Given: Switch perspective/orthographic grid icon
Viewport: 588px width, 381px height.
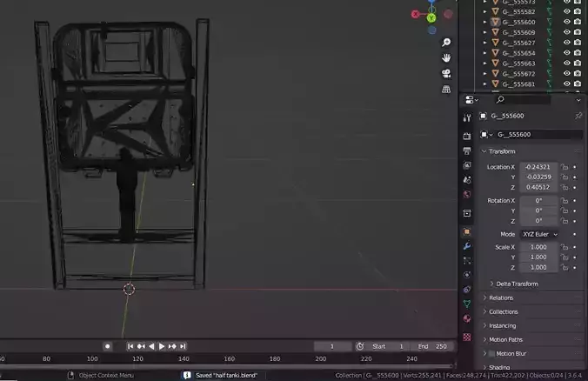Looking at the screenshot, I should [x=446, y=90].
